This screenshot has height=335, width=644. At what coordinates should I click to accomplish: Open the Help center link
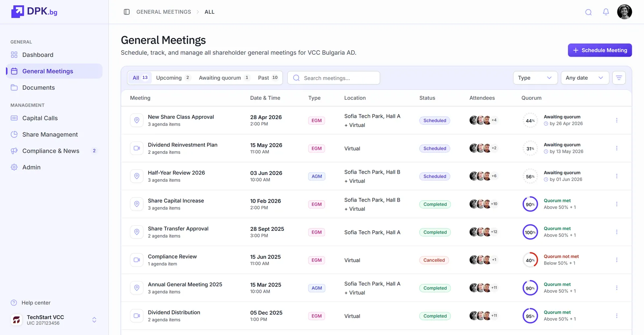click(31, 303)
